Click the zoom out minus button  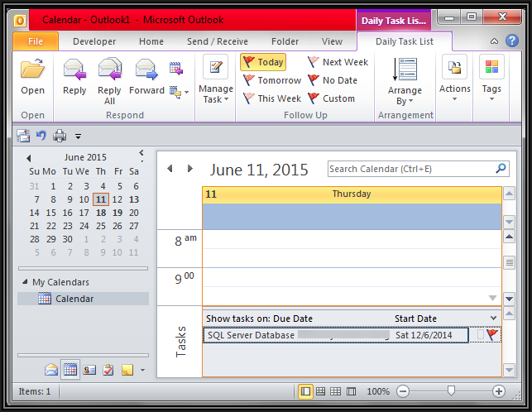pos(403,391)
